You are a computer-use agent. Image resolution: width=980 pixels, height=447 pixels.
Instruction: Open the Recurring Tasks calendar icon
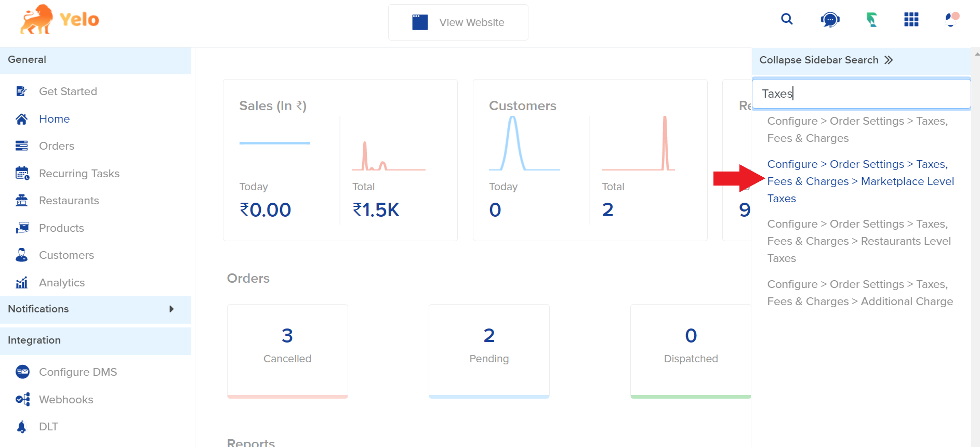pyautogui.click(x=22, y=174)
